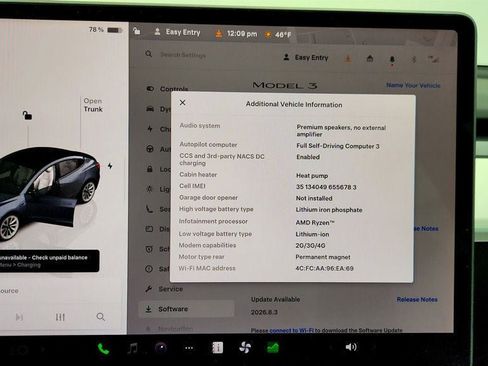Tap the media search magnifier icon
488x366 pixels.
[100, 317]
